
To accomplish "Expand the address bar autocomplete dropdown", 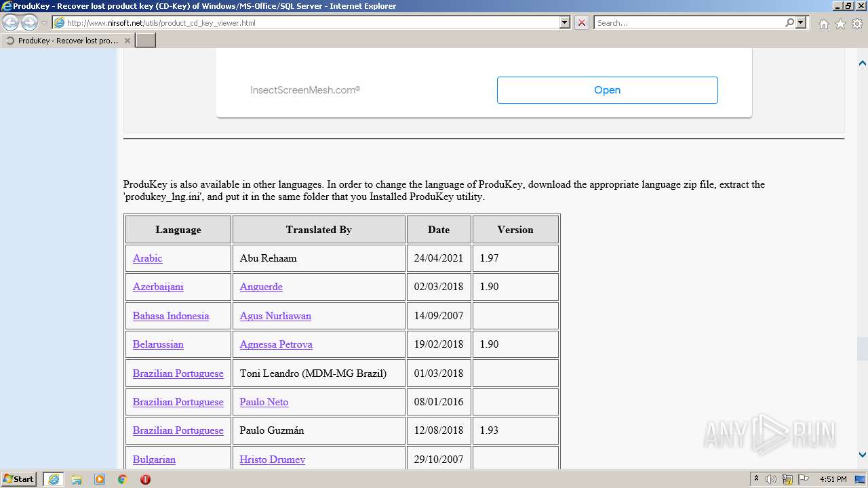I will point(565,22).
